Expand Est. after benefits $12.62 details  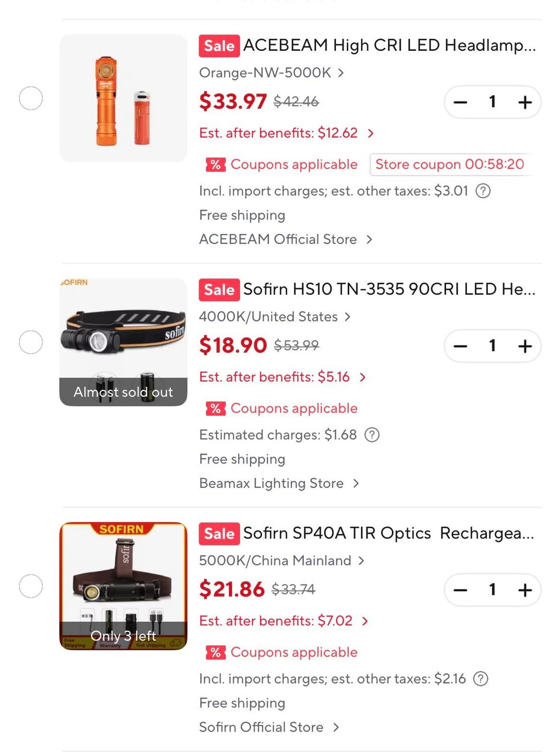(x=286, y=133)
